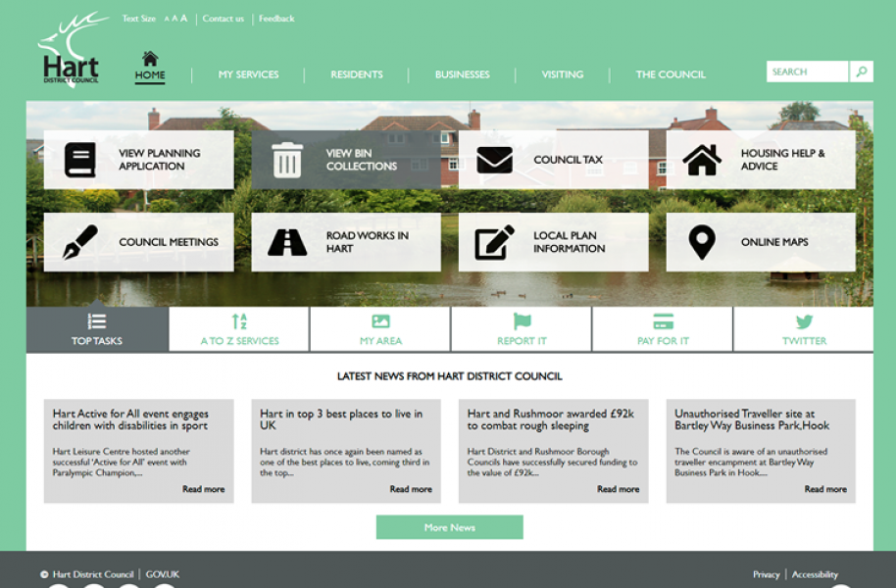Viewport: 896px width, 588px height.
Task: Click the search magnifier icon
Action: 861,72
